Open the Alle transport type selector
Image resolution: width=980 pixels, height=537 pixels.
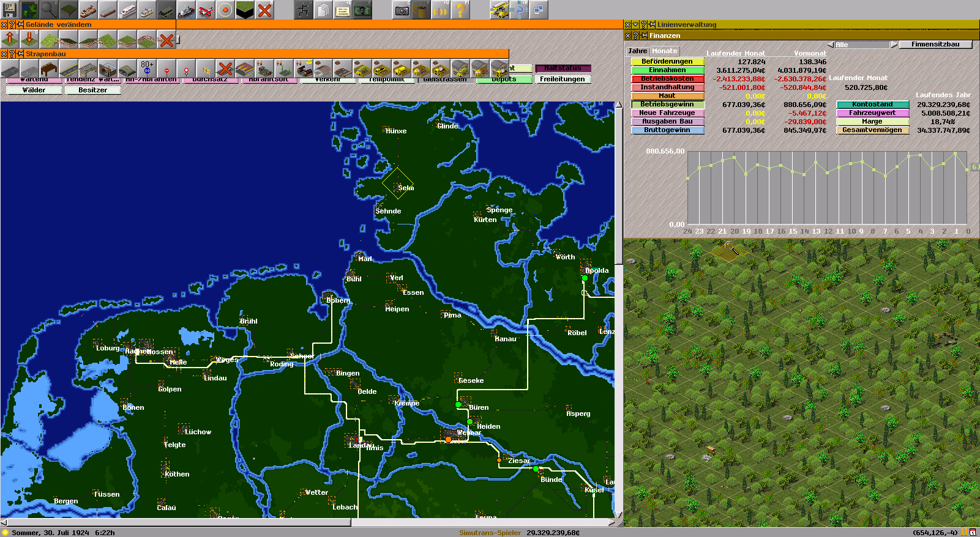tap(862, 45)
